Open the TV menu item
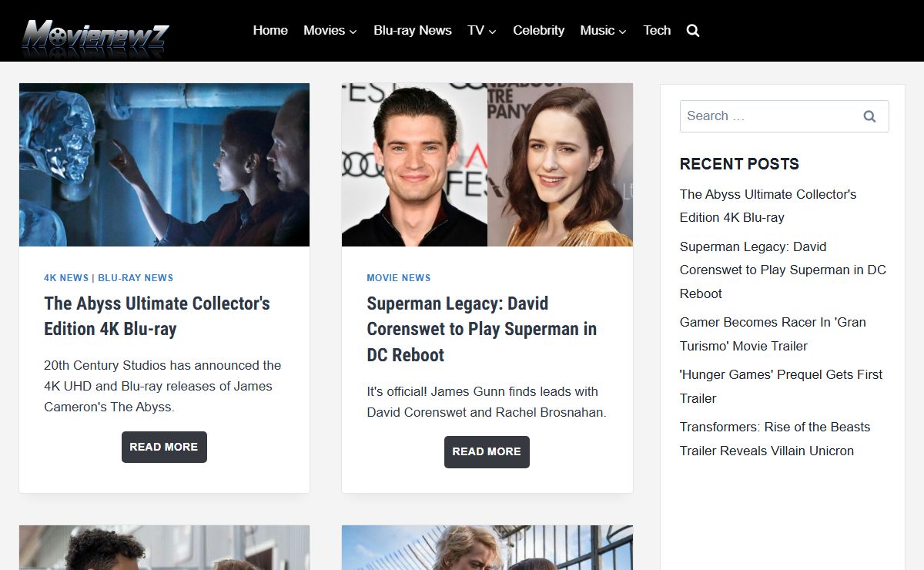The image size is (924, 570). click(476, 31)
